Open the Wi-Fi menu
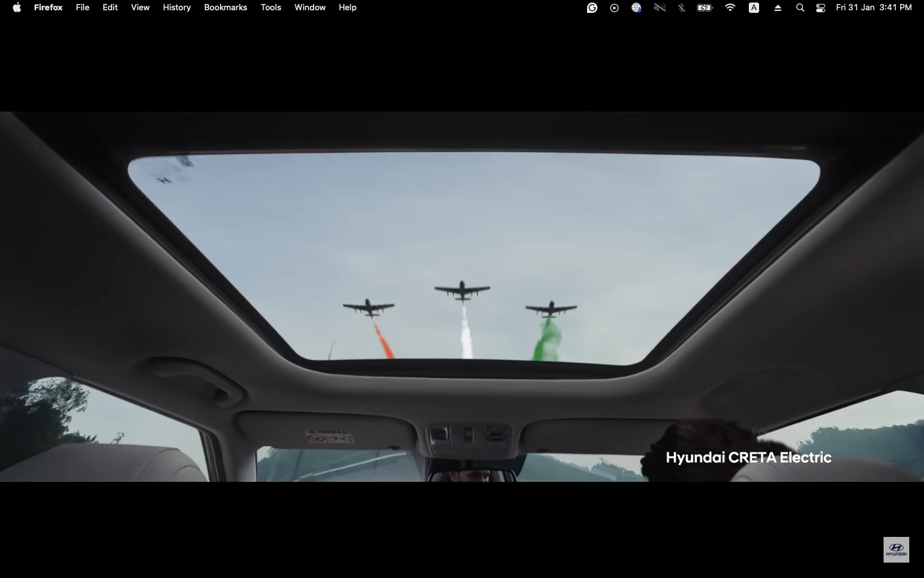Image resolution: width=924 pixels, height=578 pixels. (730, 8)
